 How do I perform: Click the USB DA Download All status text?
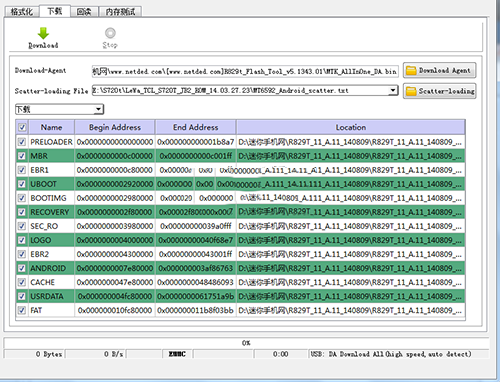tap(391, 354)
